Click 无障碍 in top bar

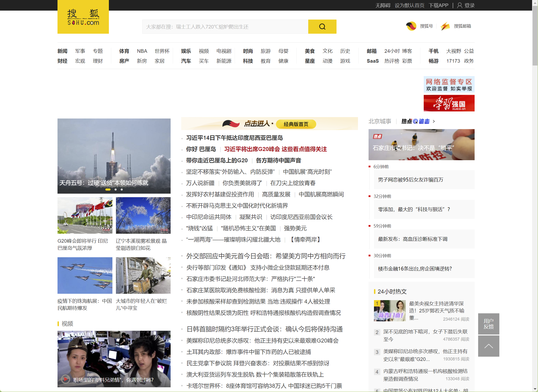(383, 5)
